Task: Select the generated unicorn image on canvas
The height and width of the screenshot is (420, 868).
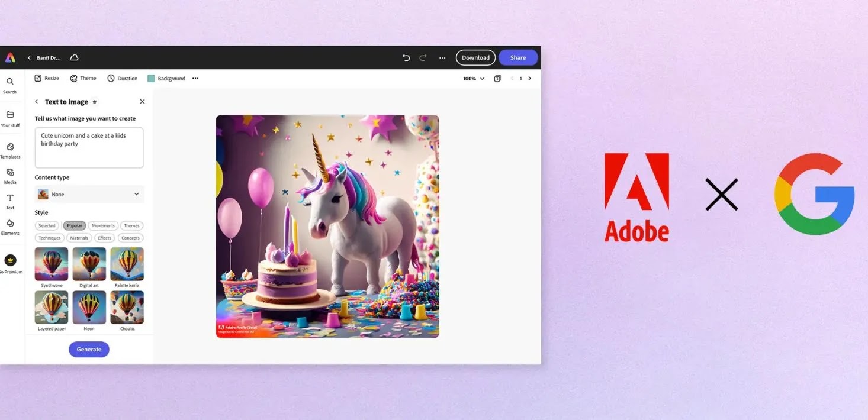Action: pos(327,227)
